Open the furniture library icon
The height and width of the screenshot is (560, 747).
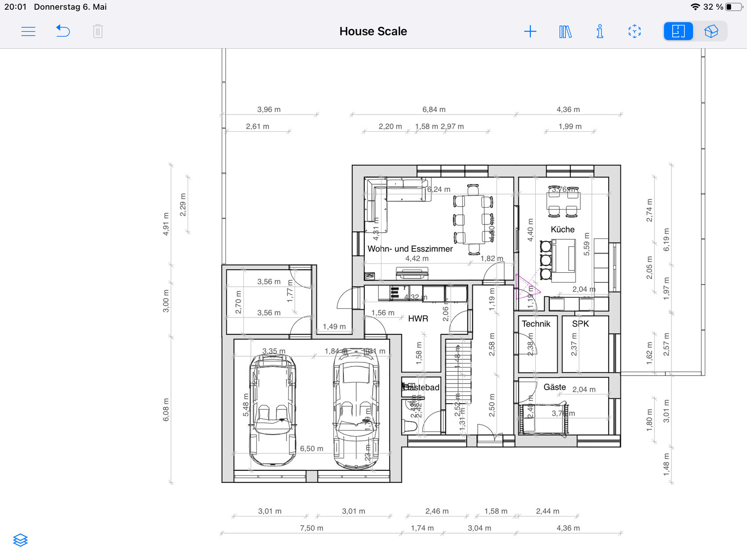point(566,31)
